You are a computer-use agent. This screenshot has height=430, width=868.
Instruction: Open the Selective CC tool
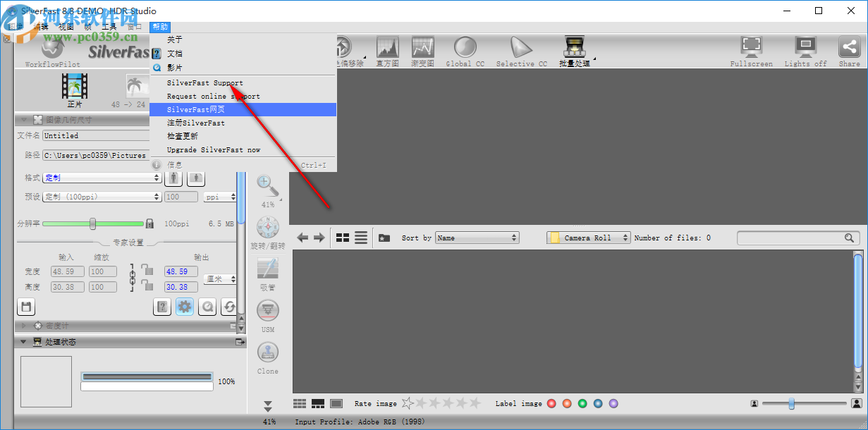pyautogui.click(x=521, y=48)
